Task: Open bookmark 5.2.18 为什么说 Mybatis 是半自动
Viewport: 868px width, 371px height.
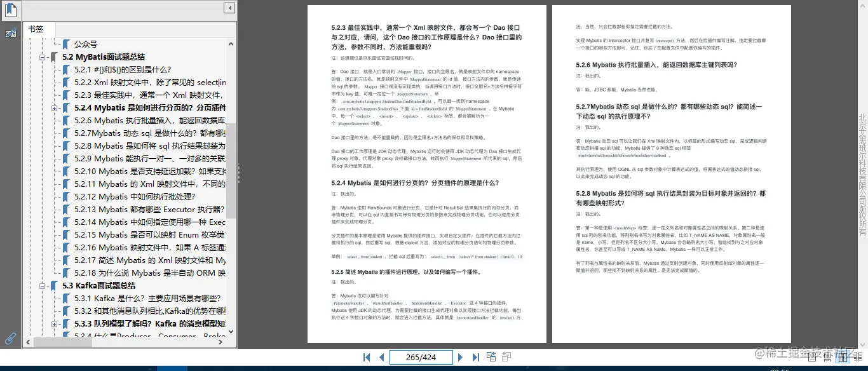Action: (150, 273)
